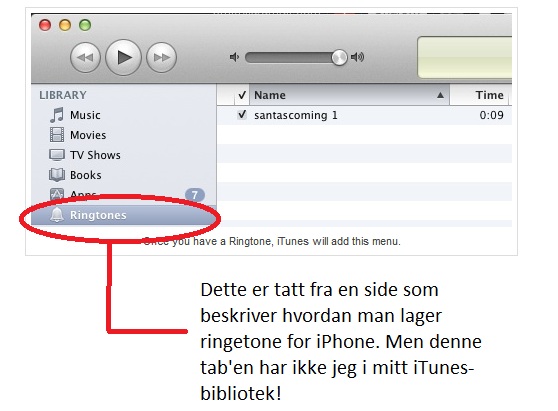Click the Play button
The width and height of the screenshot is (558, 411).
pos(123,57)
